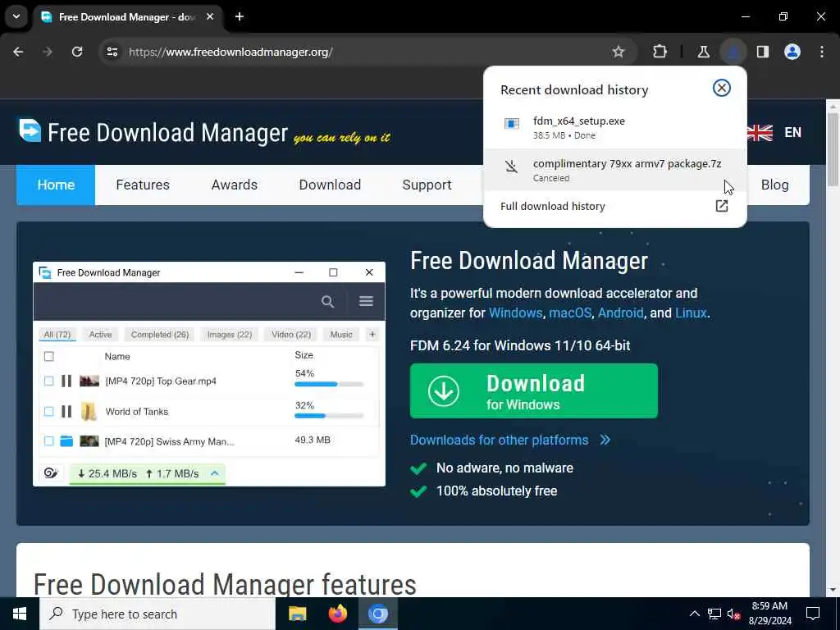Open a new browser tab with plus button
The height and width of the screenshot is (630, 840).
point(240,16)
